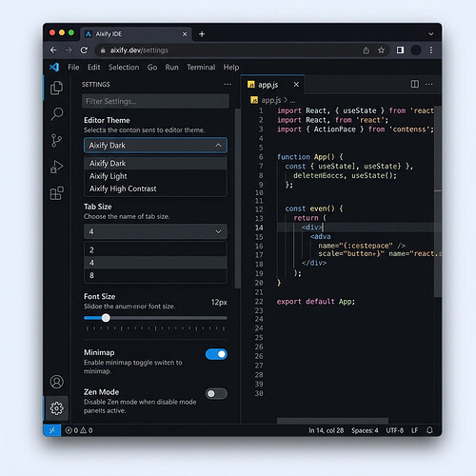This screenshot has width=476, height=476.
Task: Click the Font Size slider handle
Action: point(106,318)
